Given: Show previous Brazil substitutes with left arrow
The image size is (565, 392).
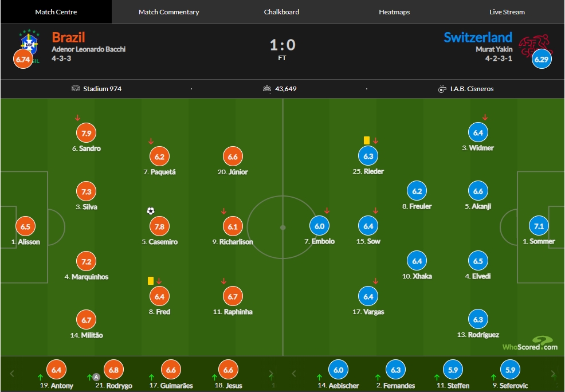Looking at the screenshot, I should [x=12, y=374].
